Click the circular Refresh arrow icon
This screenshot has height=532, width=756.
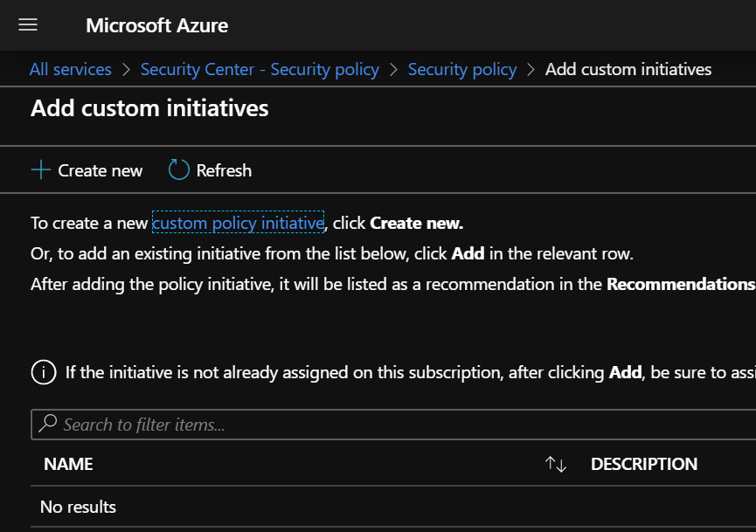point(178,170)
